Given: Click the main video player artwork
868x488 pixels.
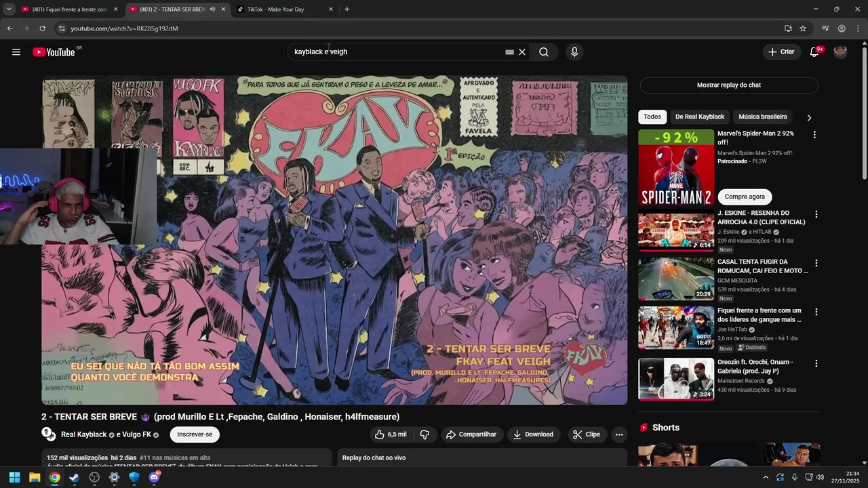Looking at the screenshot, I should 335,241.
